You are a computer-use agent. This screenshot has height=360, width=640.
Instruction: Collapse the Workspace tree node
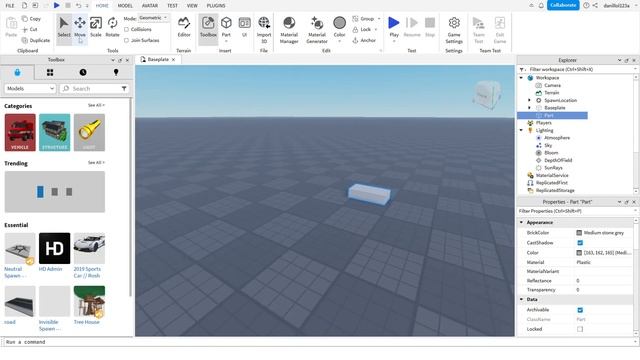(521, 78)
